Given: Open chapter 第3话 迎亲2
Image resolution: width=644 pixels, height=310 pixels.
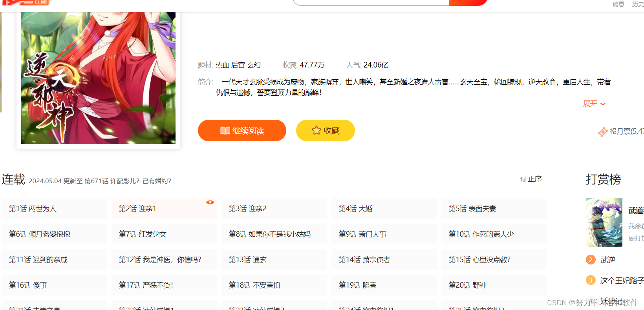Looking at the screenshot, I should tap(274, 208).
